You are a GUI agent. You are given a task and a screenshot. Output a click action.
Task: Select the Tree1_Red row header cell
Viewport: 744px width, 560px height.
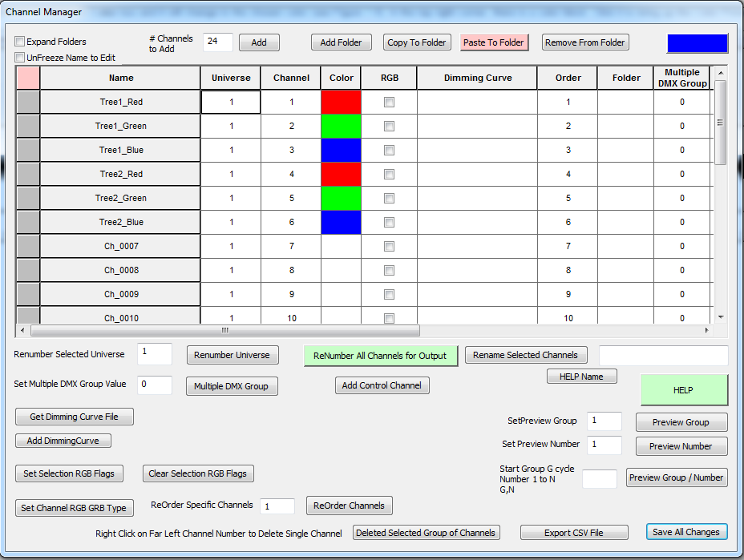(x=28, y=102)
